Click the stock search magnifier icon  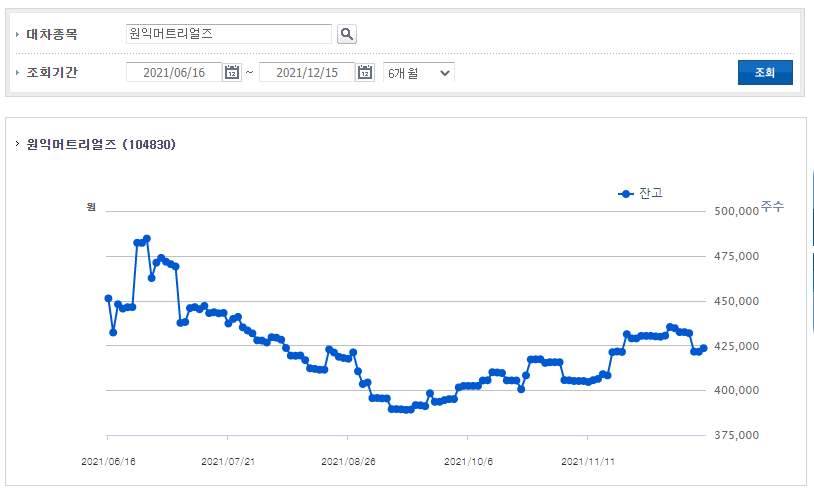click(347, 34)
